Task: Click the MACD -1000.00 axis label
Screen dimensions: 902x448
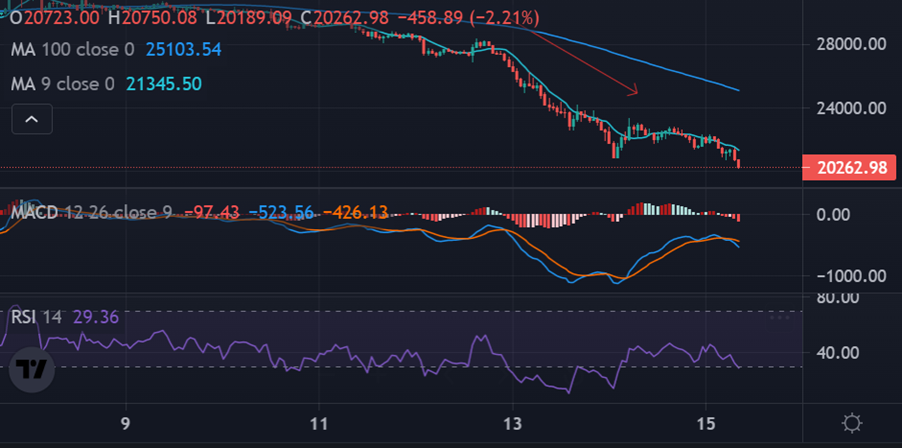Action: pyautogui.click(x=849, y=276)
